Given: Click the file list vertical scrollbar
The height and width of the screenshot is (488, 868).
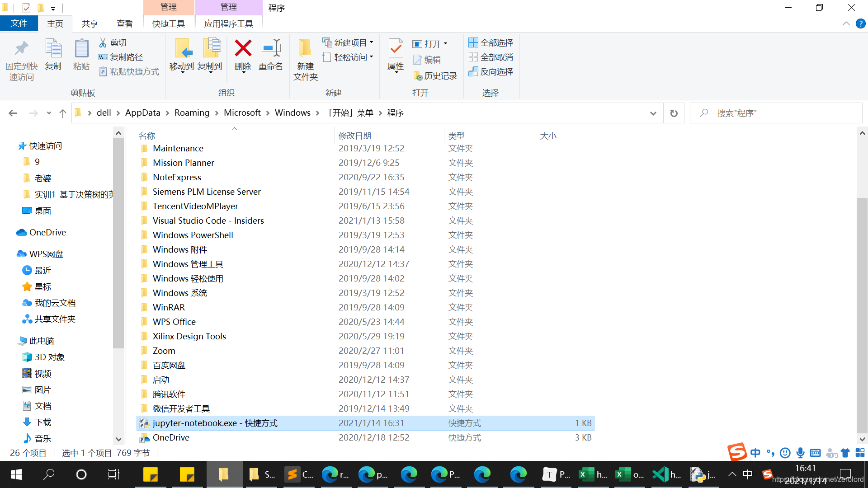Looking at the screenshot, I should [x=862, y=315].
